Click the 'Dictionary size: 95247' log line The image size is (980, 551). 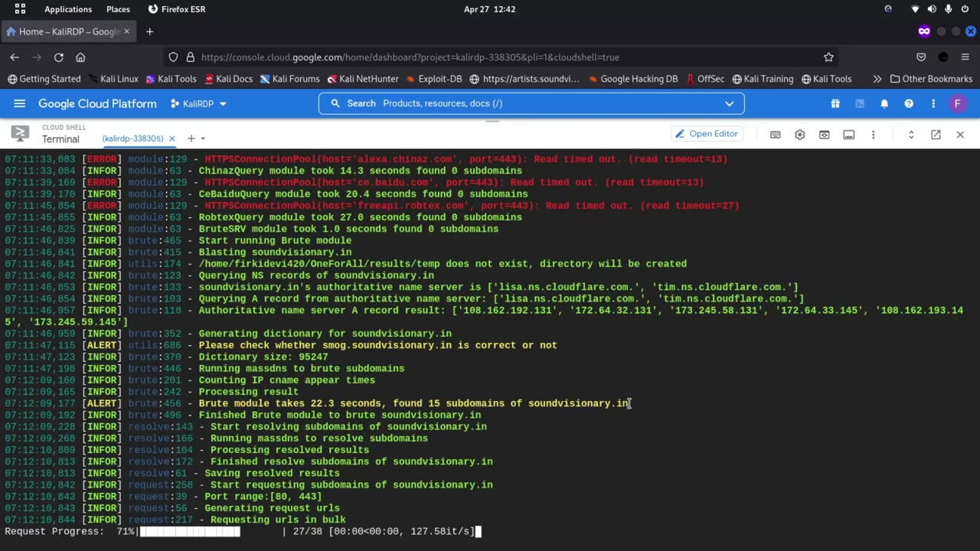(x=263, y=357)
